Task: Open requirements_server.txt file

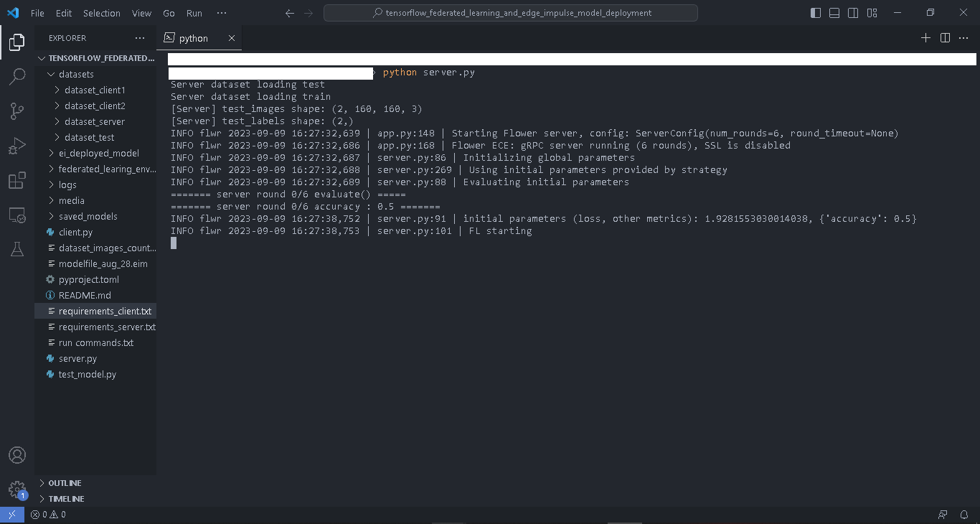Action: 95,327
